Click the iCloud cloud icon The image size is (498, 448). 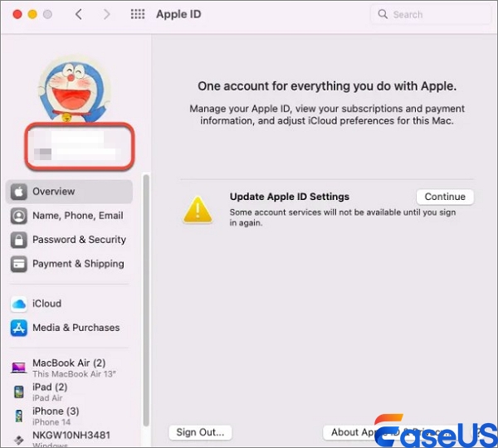19,304
